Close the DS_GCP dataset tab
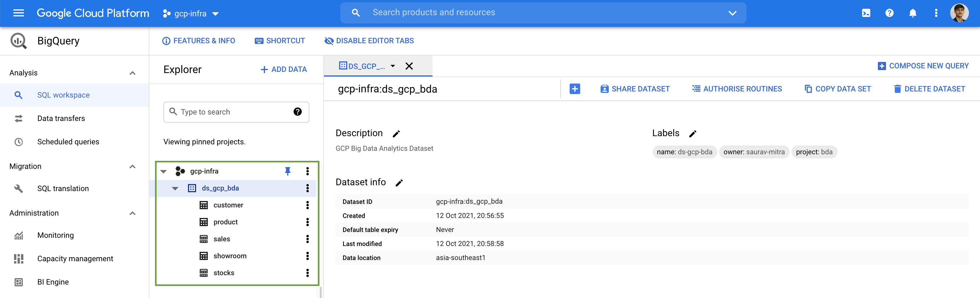Viewport: 980px width, 298px height. (x=409, y=66)
